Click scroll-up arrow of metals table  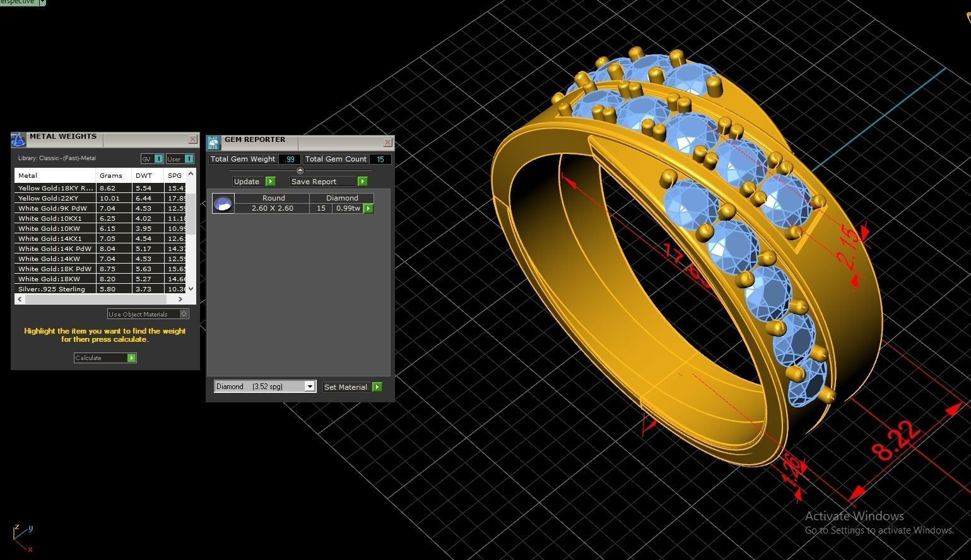[191, 173]
